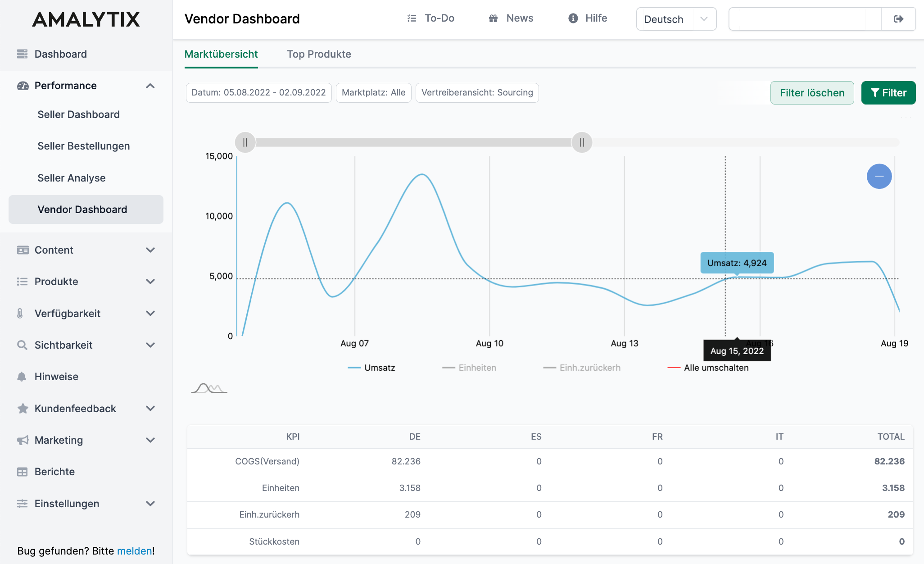Click the Marktplatz: Alle filter chip
The height and width of the screenshot is (564, 924).
coord(373,93)
